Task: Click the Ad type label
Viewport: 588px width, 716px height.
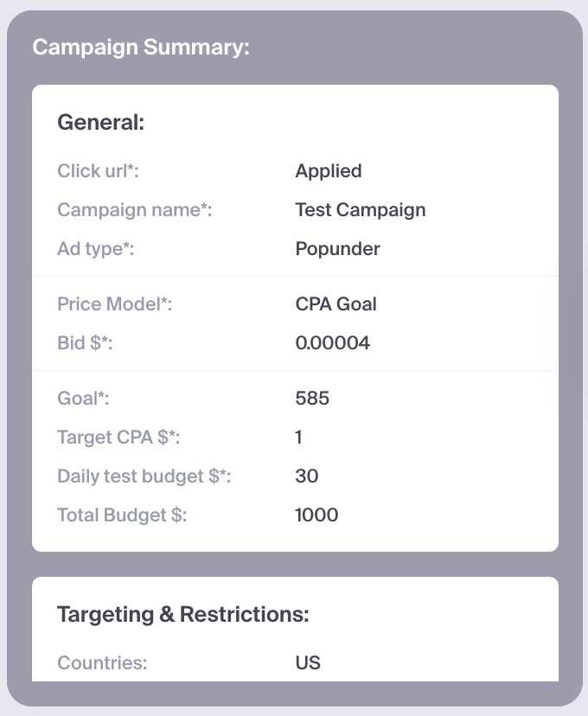Action: [96, 249]
